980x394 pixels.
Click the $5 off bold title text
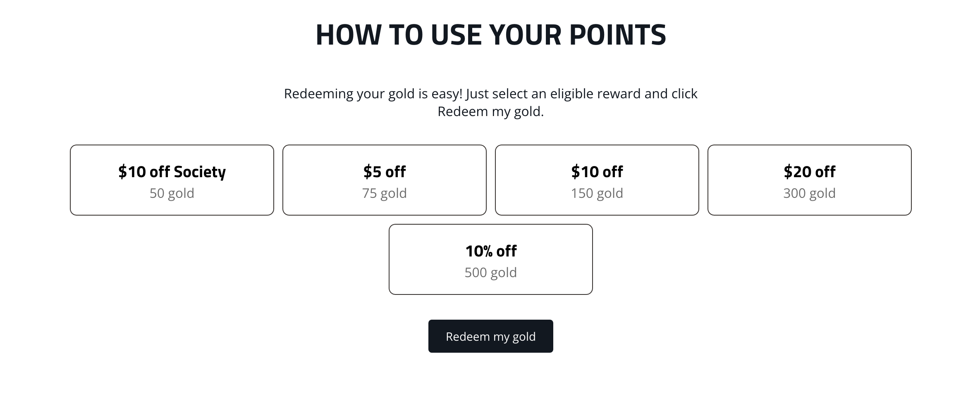(x=384, y=171)
